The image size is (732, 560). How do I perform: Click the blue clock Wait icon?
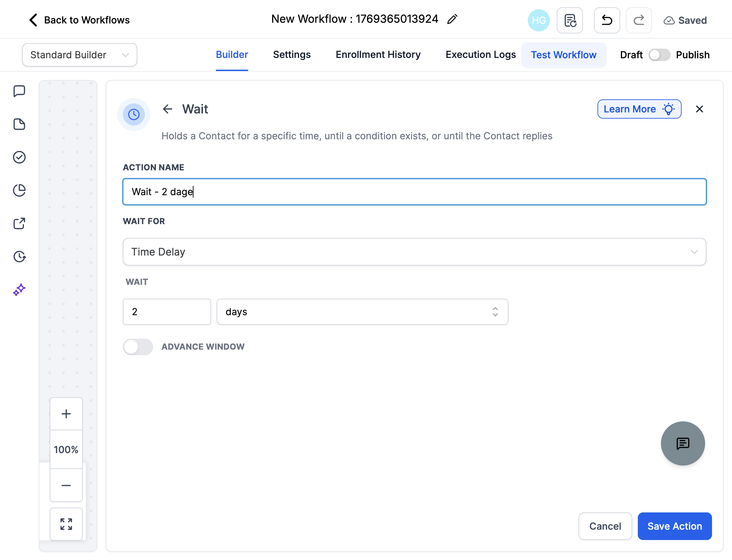(134, 114)
